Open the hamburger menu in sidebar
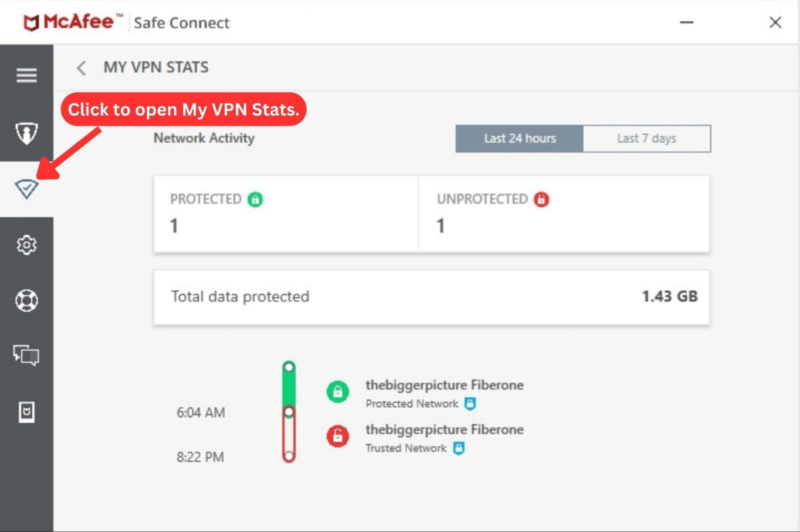The width and height of the screenshot is (800, 532). [26, 75]
